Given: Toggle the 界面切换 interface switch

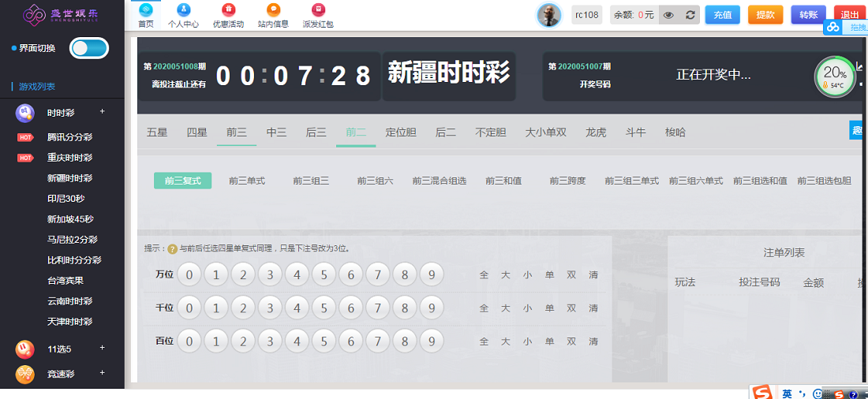Looking at the screenshot, I should click(x=89, y=48).
